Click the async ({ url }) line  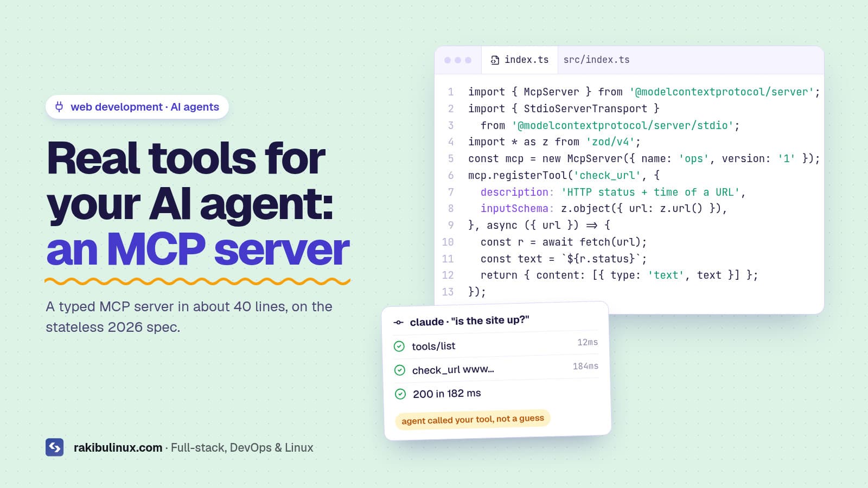pos(539,225)
